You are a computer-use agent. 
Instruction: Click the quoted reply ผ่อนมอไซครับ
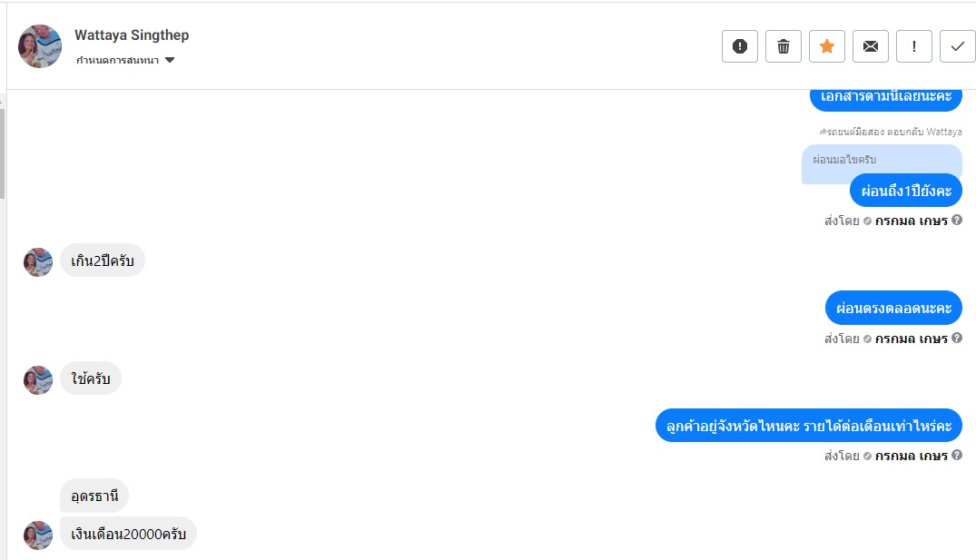844,160
